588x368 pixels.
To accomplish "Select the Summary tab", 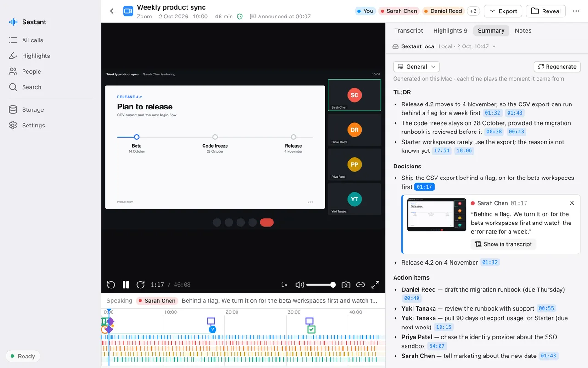I will [x=491, y=30].
